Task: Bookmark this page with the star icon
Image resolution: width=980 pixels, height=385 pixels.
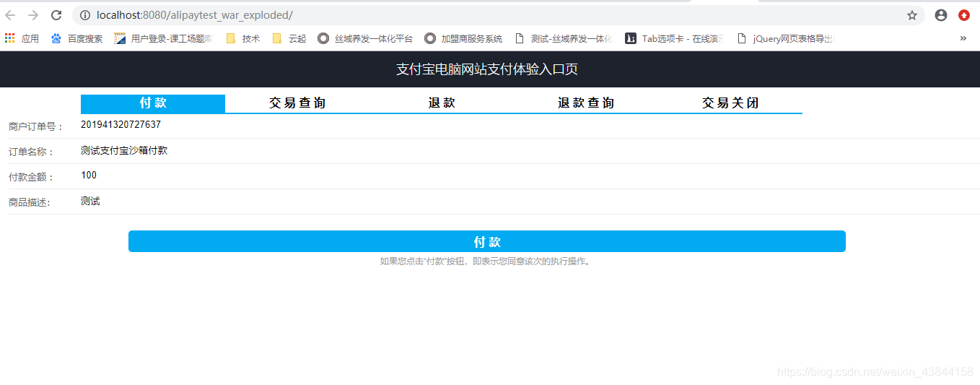Action: pyautogui.click(x=912, y=15)
